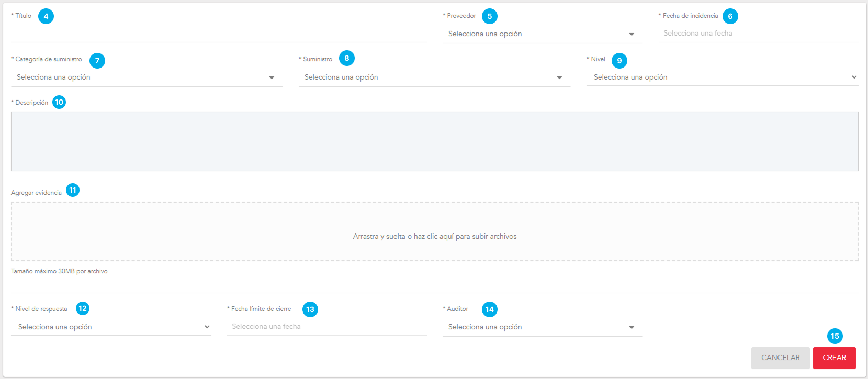The width and height of the screenshot is (868, 379).
Task: Open the Proveedor dropdown
Action: 542,34
